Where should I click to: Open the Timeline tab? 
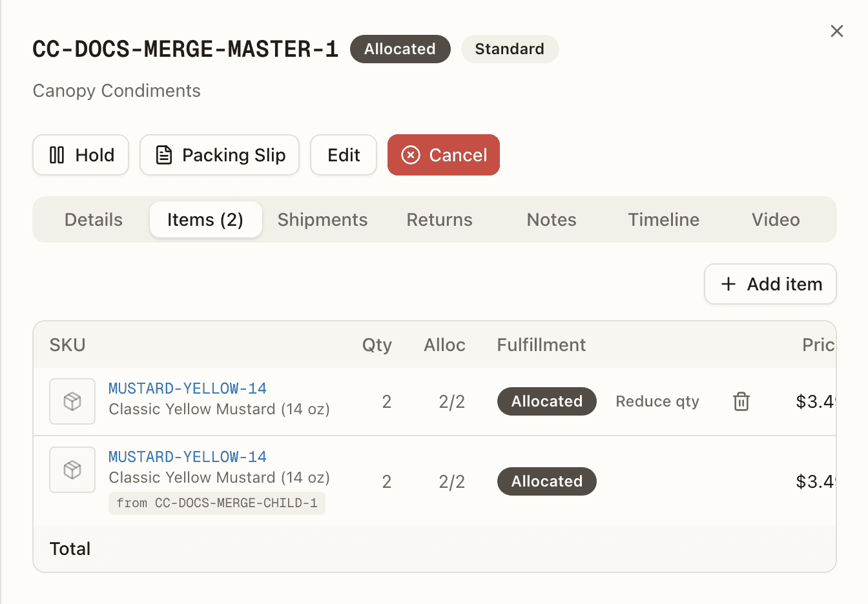pos(663,219)
